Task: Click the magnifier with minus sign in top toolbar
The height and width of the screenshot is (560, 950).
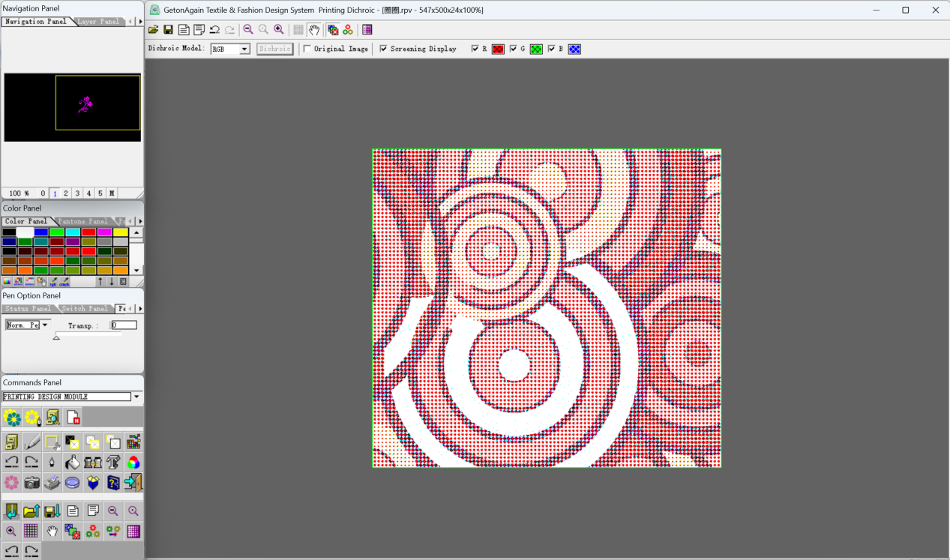Action: pyautogui.click(x=248, y=30)
